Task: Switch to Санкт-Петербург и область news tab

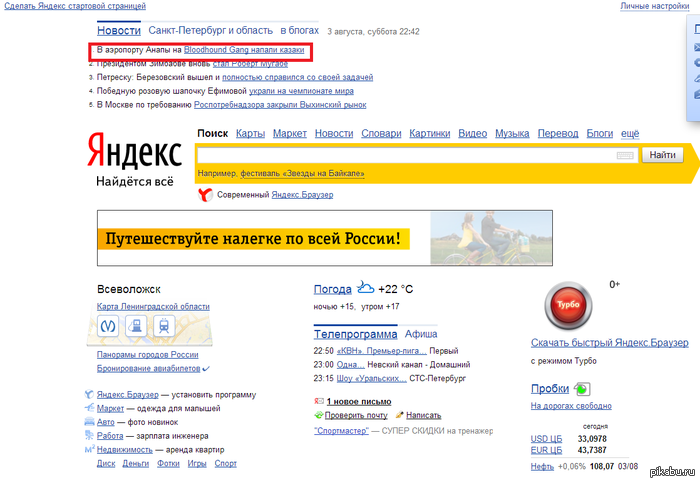Action: pyautogui.click(x=210, y=30)
